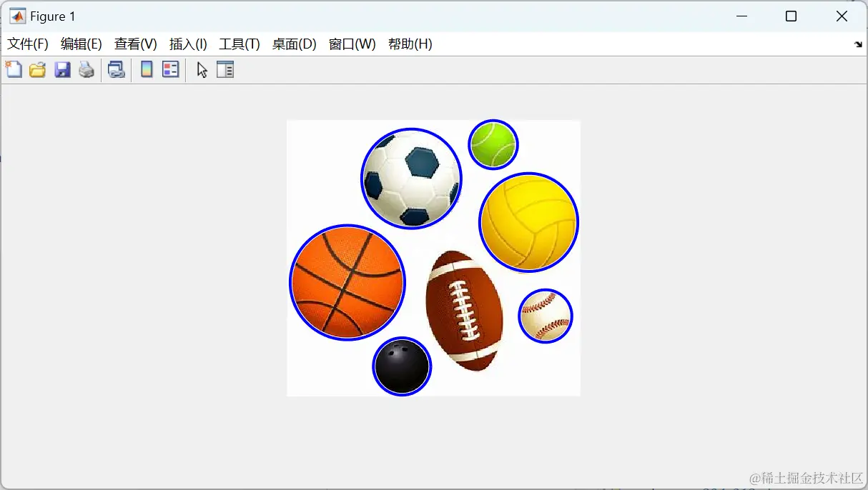Click the brown American football

(464, 311)
